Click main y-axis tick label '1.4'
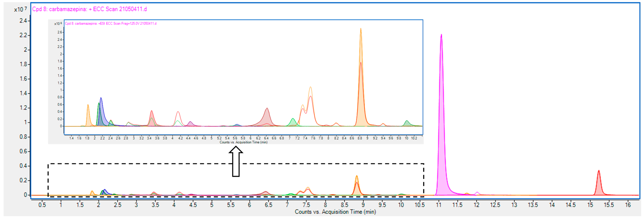The image size is (644, 218). (x=23, y=93)
